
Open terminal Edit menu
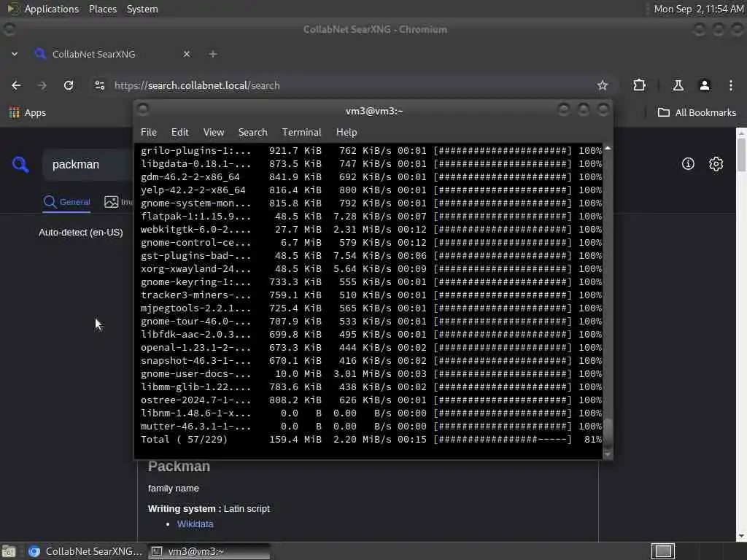pos(179,132)
